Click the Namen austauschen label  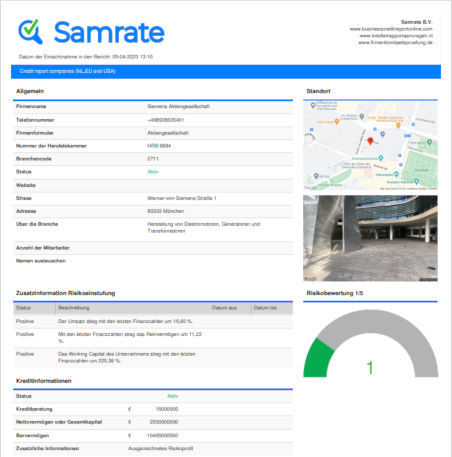coord(41,261)
